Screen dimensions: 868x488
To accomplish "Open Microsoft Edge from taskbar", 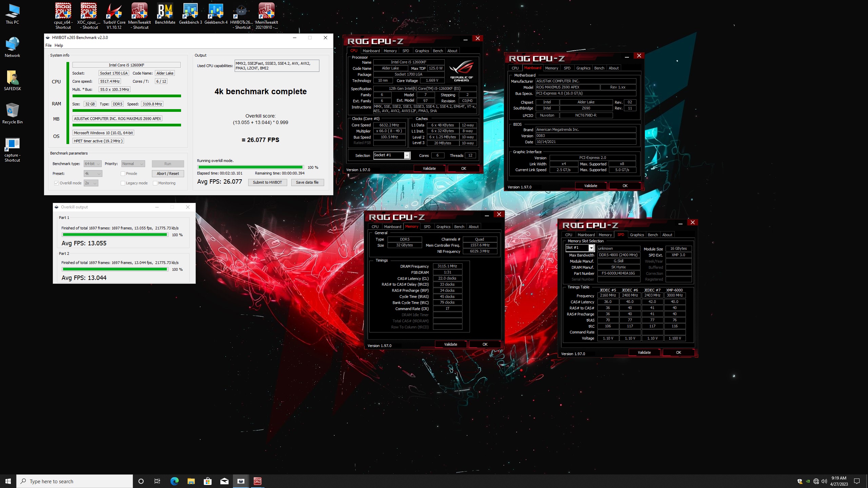I will [174, 481].
